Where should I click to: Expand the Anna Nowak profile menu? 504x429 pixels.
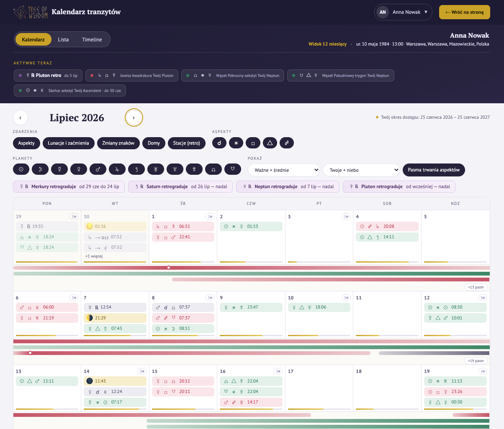click(x=403, y=12)
